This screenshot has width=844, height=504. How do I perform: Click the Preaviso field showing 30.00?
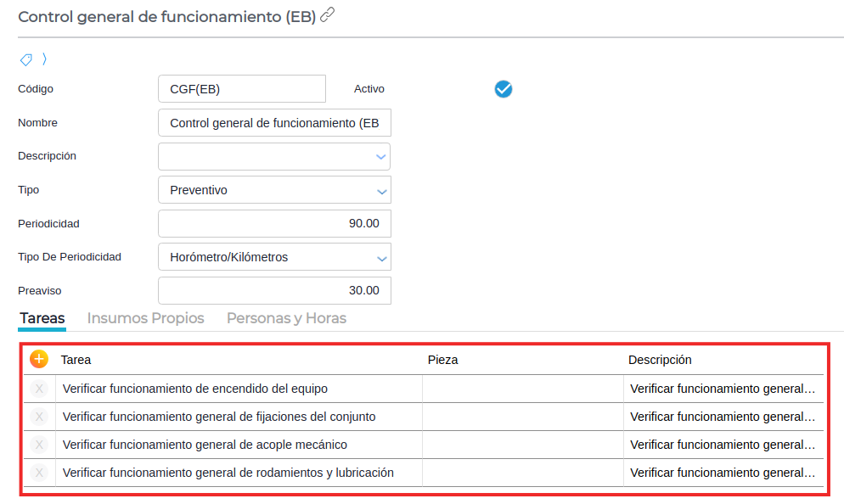(274, 290)
